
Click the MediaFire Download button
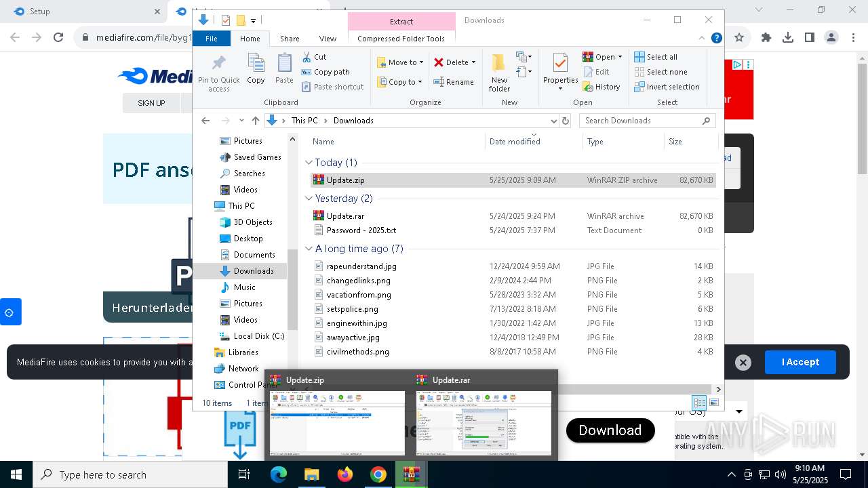(610, 430)
